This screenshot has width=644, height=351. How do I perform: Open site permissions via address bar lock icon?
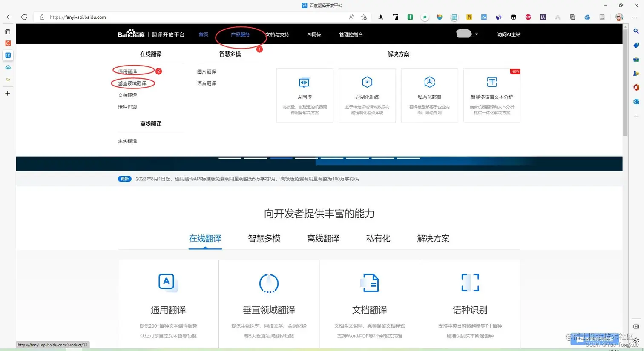[x=42, y=17]
